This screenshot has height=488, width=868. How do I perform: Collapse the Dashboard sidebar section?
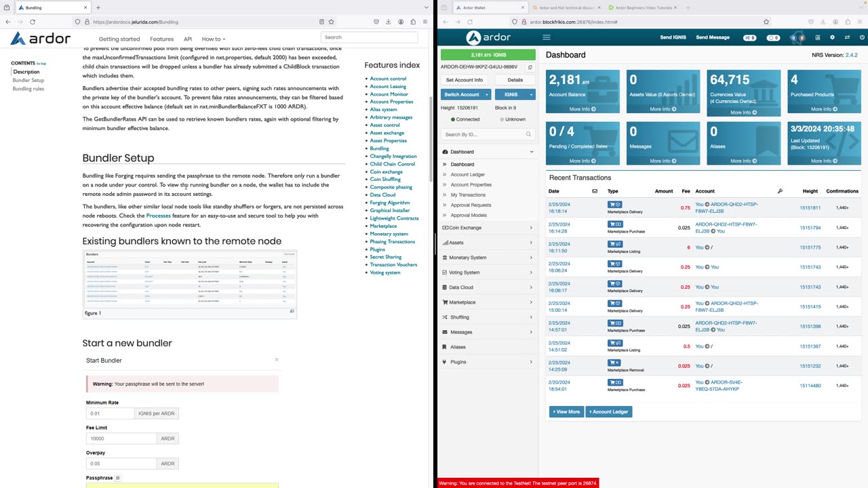point(488,152)
